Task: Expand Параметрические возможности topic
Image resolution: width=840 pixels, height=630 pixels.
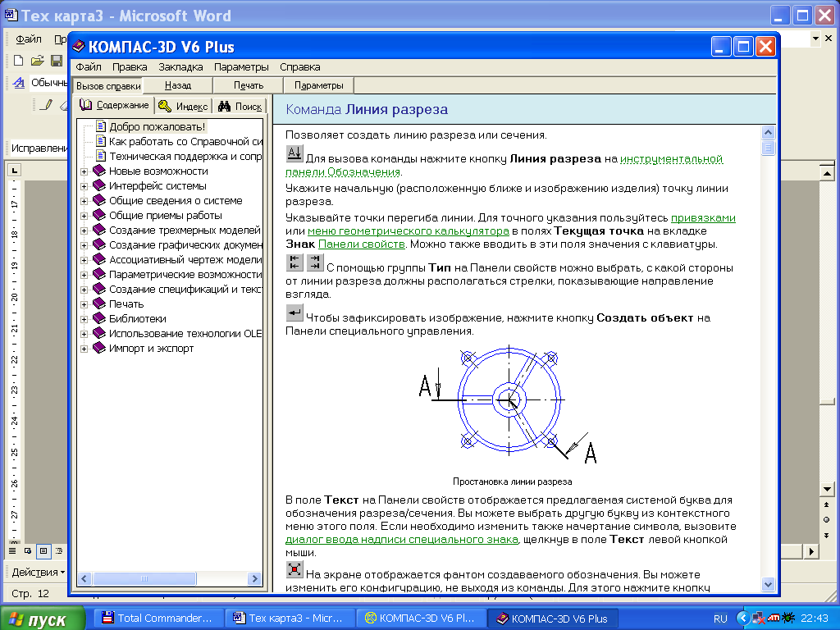Action: coord(84,276)
